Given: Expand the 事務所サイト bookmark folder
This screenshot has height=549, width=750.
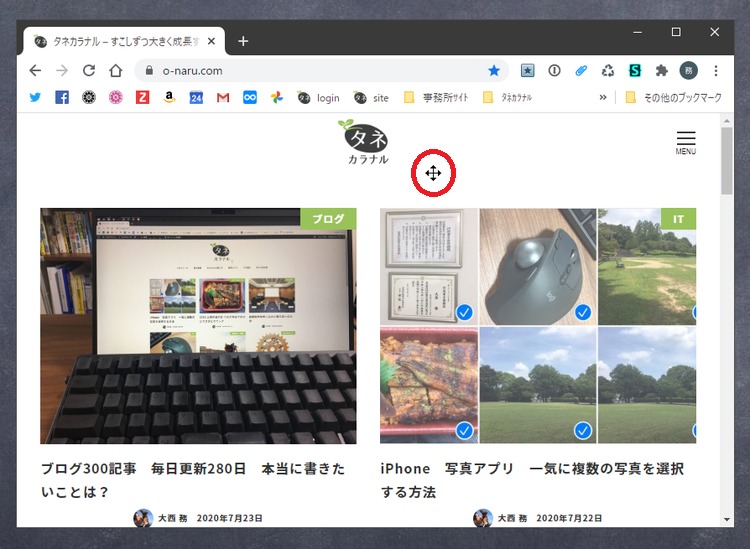Looking at the screenshot, I should point(436,98).
